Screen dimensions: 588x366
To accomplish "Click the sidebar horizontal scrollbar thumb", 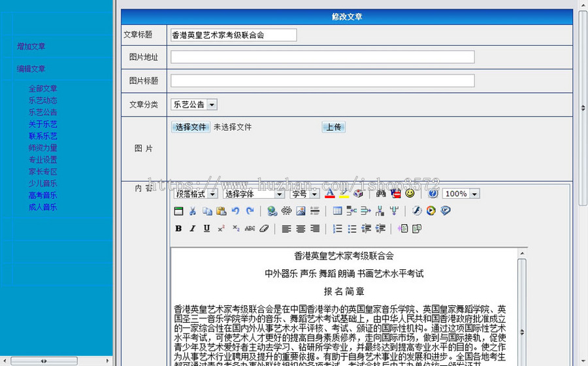I will 44,361.
